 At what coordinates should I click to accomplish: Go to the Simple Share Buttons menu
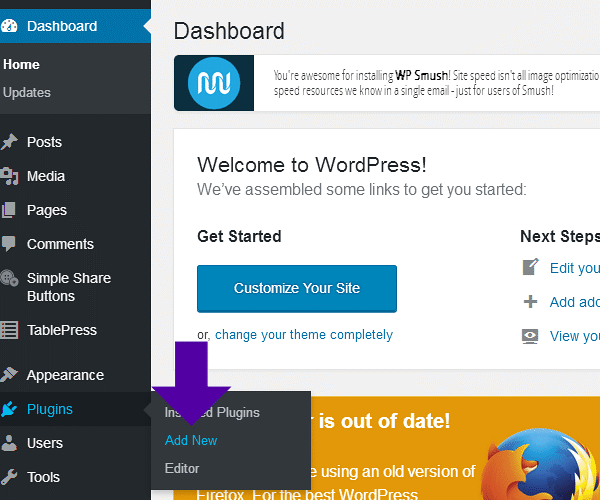[x=68, y=287]
